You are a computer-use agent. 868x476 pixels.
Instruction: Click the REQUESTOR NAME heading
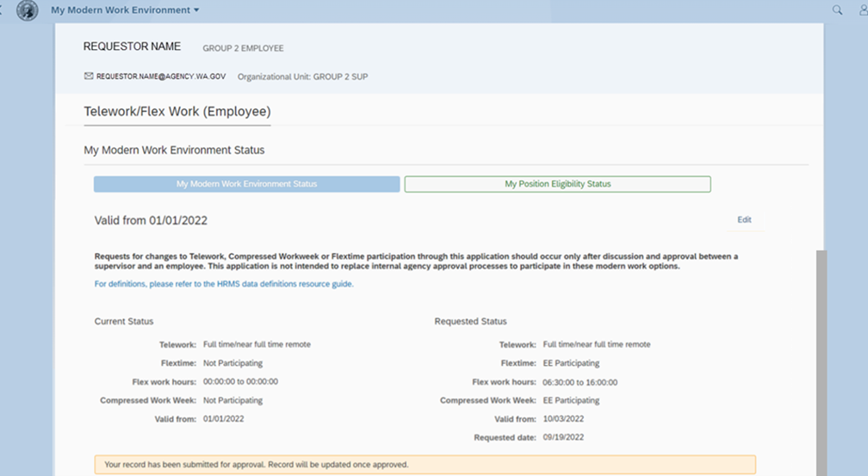[x=133, y=46]
